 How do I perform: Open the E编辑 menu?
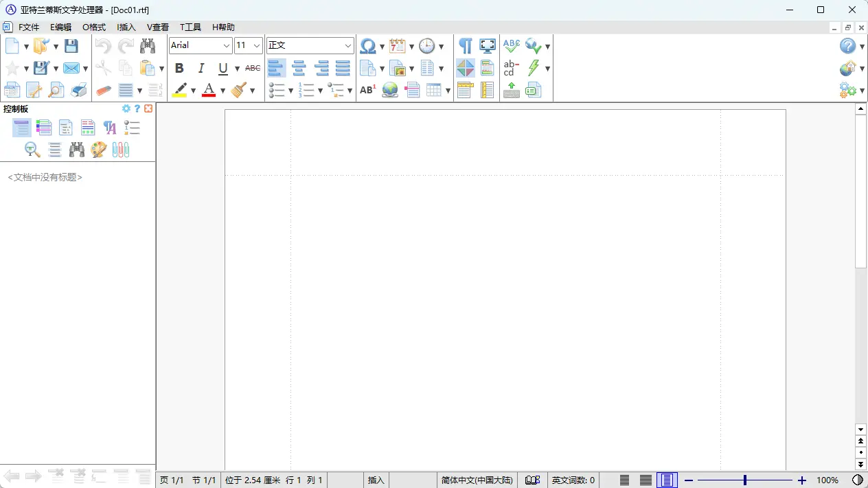point(60,27)
